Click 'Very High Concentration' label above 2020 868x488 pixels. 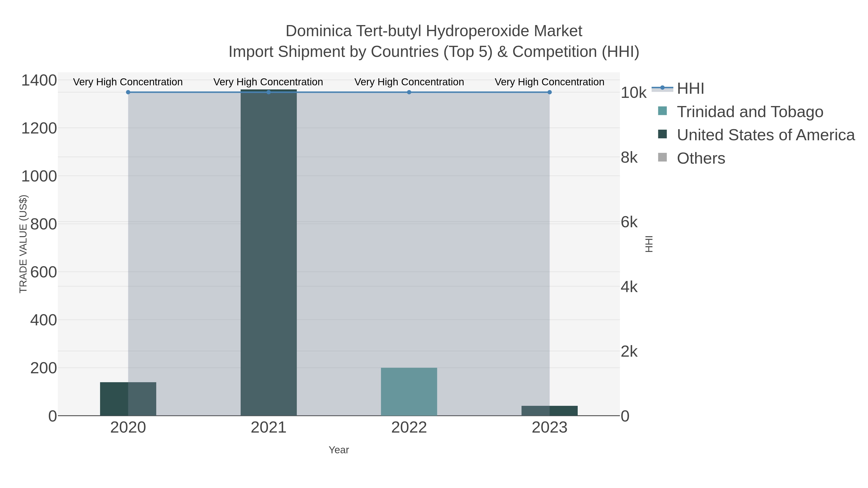click(x=128, y=82)
